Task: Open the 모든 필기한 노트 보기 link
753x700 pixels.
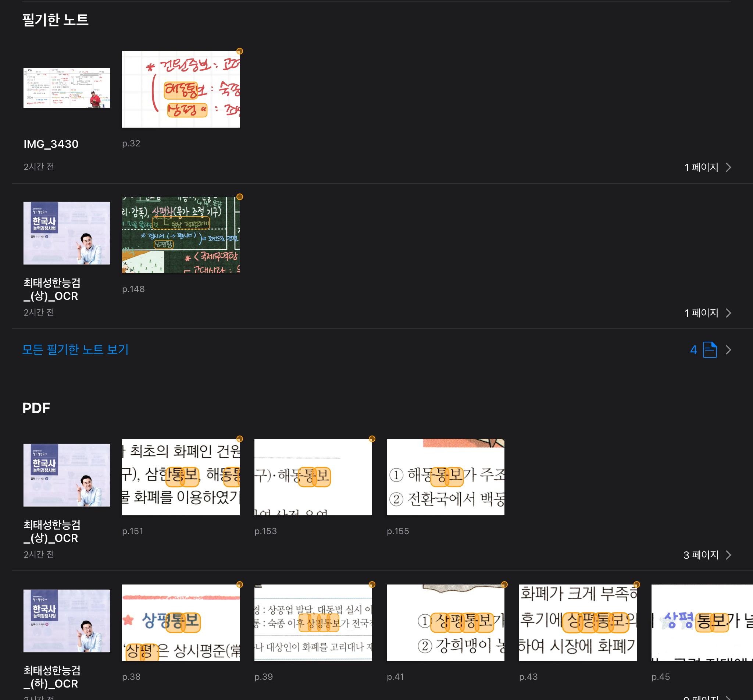Action: (75, 349)
